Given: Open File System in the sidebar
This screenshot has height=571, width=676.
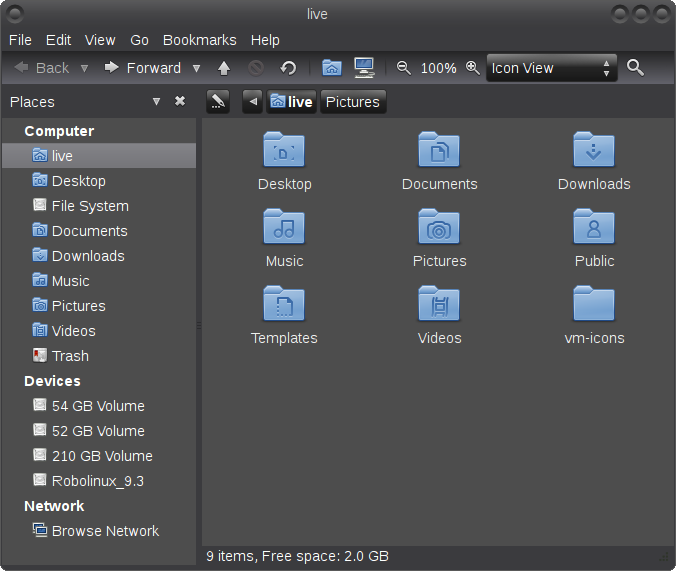Looking at the screenshot, I should (99, 206).
